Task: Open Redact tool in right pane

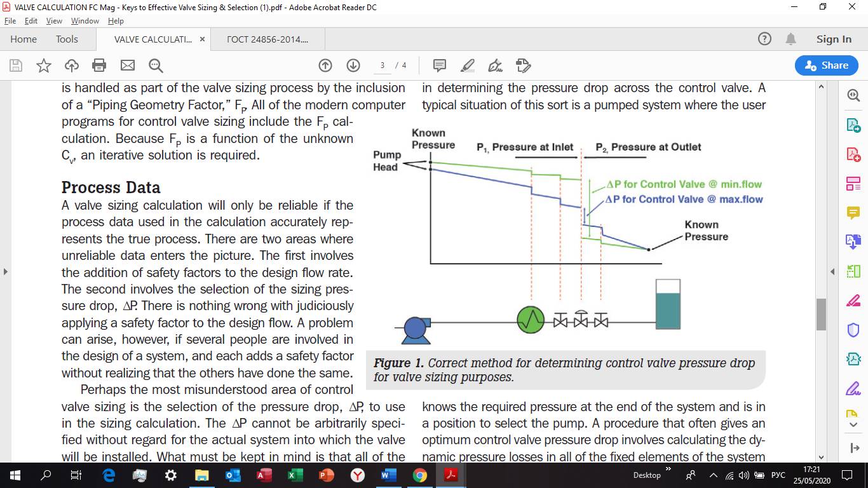Action: pos(853,301)
